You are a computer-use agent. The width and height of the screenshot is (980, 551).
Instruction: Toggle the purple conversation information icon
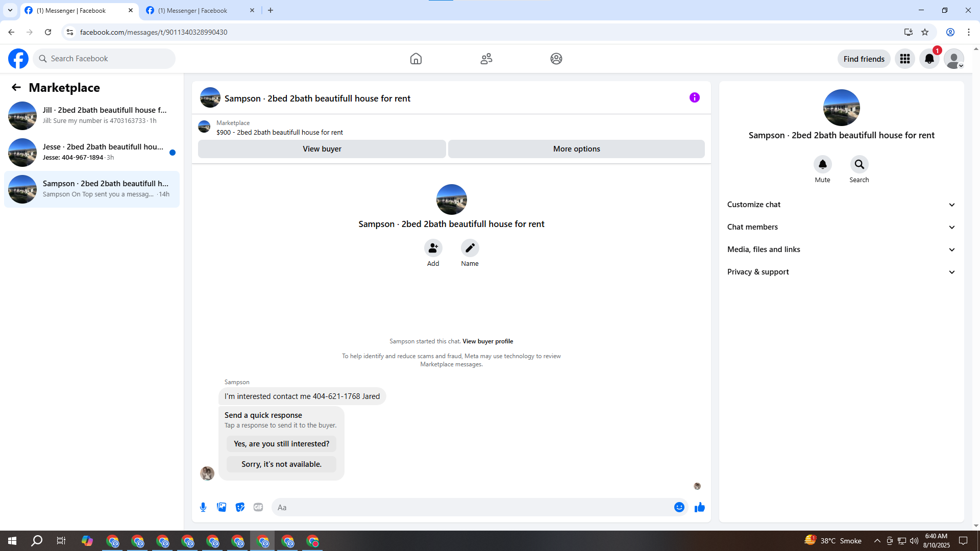[695, 97]
